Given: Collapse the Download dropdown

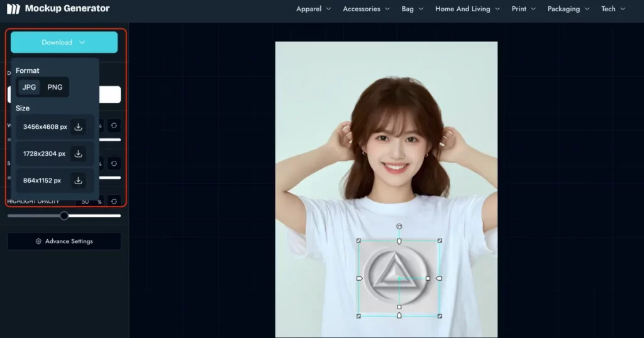Looking at the screenshot, I should 64,42.
